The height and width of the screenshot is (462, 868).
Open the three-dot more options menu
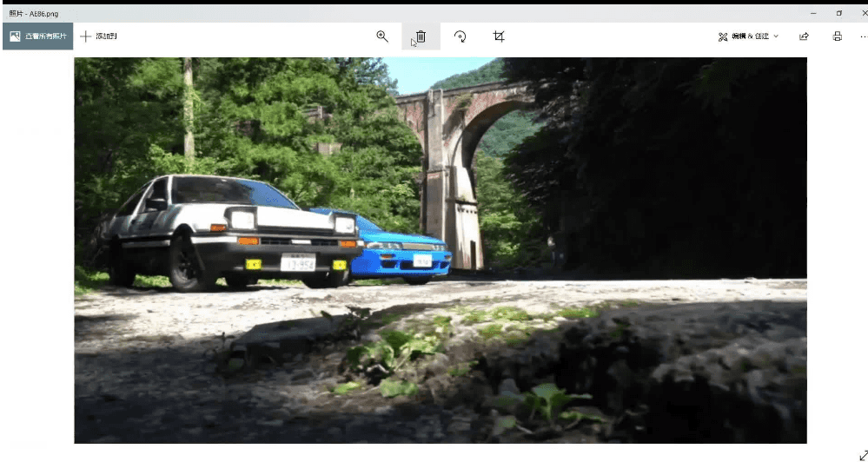[x=863, y=36]
